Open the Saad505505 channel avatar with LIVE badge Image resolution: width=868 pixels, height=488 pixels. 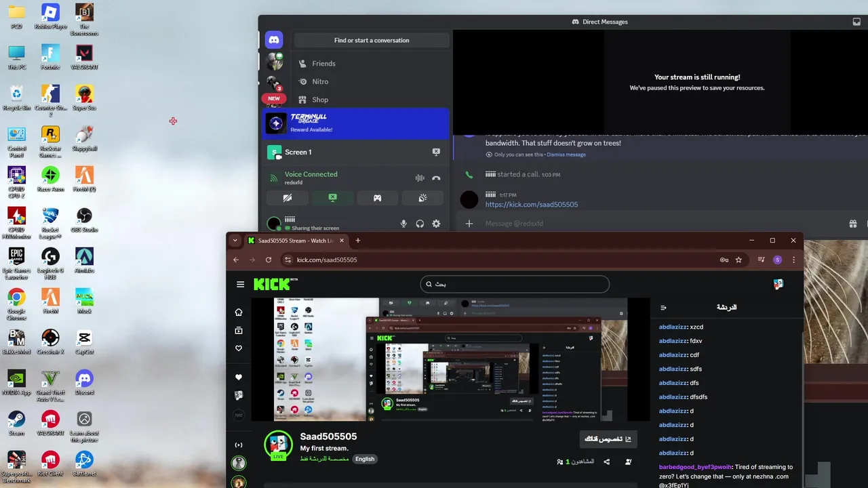(x=278, y=445)
